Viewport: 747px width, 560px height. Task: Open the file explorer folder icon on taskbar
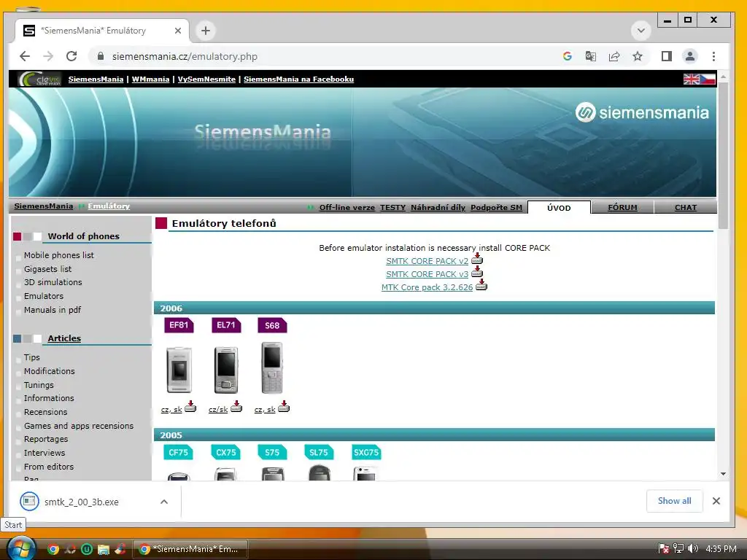(x=104, y=549)
